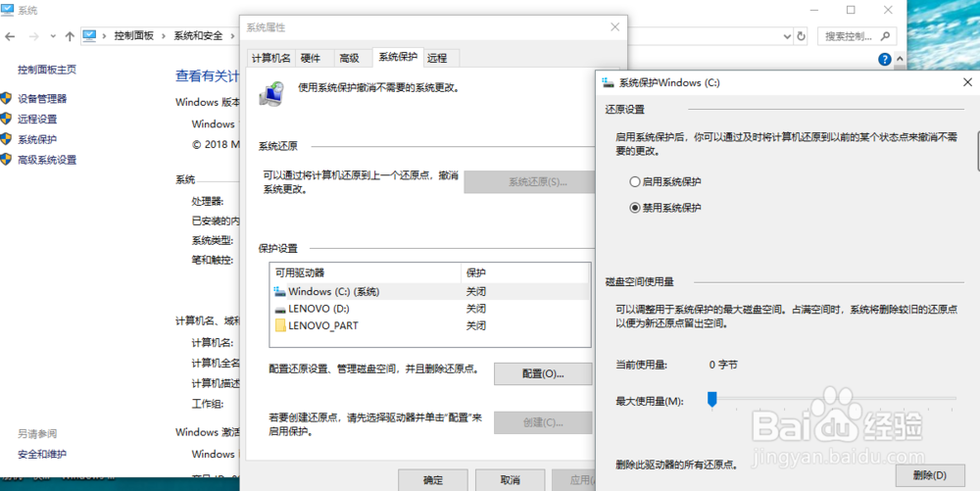Click the LENOVO (D:) drive icon
Screen dimensions: 980x491
[x=279, y=310]
